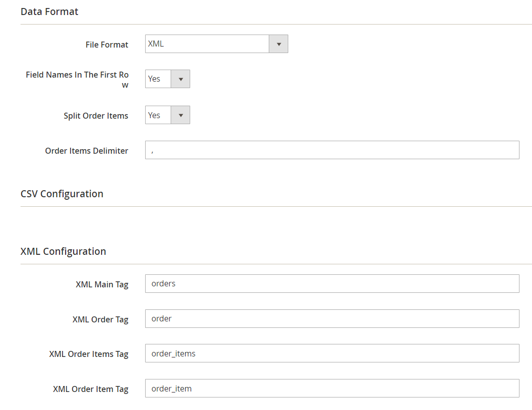
Task: Click the Field Names In The First Row label
Action: pyautogui.click(x=77, y=80)
